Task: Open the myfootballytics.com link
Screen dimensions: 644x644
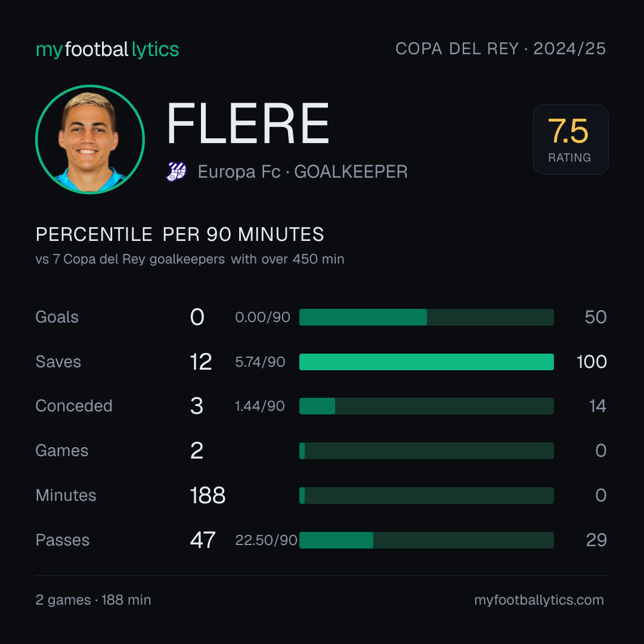Action: pos(539,600)
